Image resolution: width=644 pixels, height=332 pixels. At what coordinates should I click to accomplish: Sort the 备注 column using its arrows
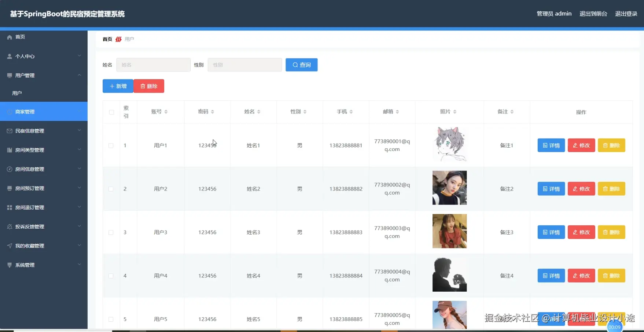pyautogui.click(x=512, y=112)
